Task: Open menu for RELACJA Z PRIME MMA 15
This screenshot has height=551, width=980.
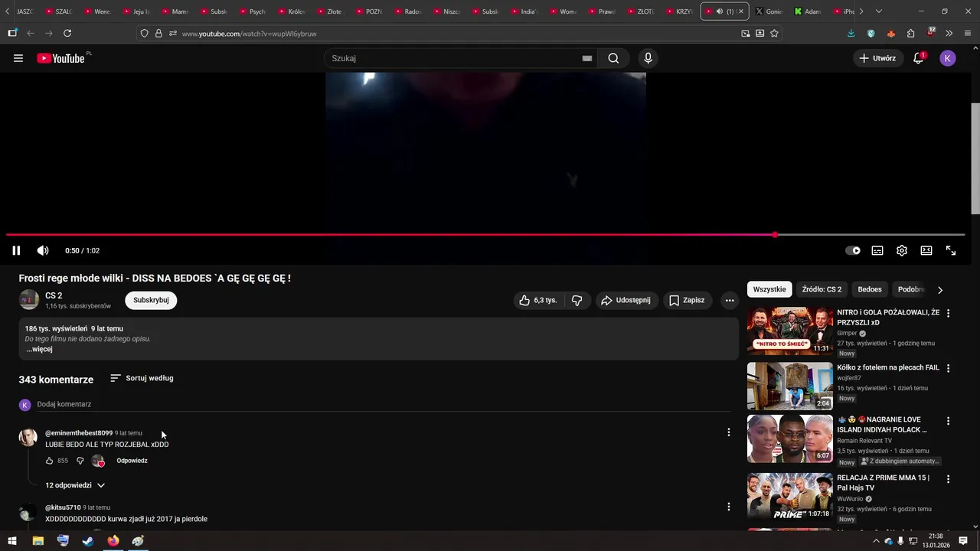Action: pos(948,479)
